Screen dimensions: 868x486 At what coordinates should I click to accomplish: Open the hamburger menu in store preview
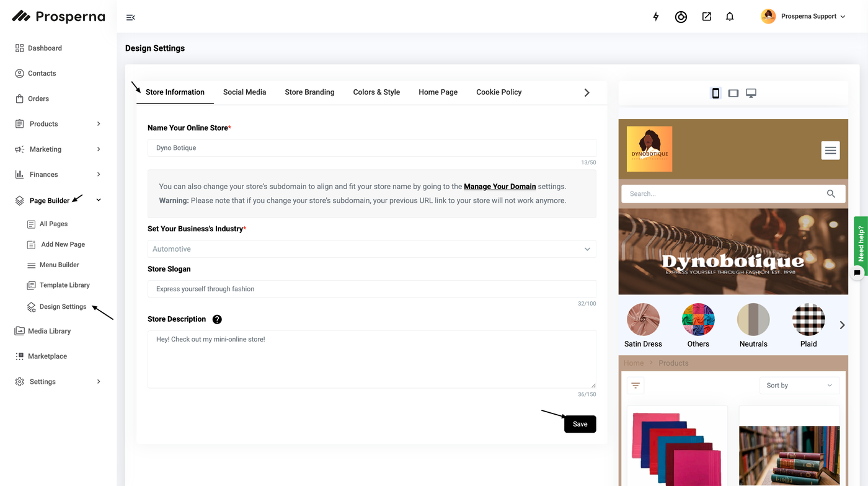[x=830, y=150]
